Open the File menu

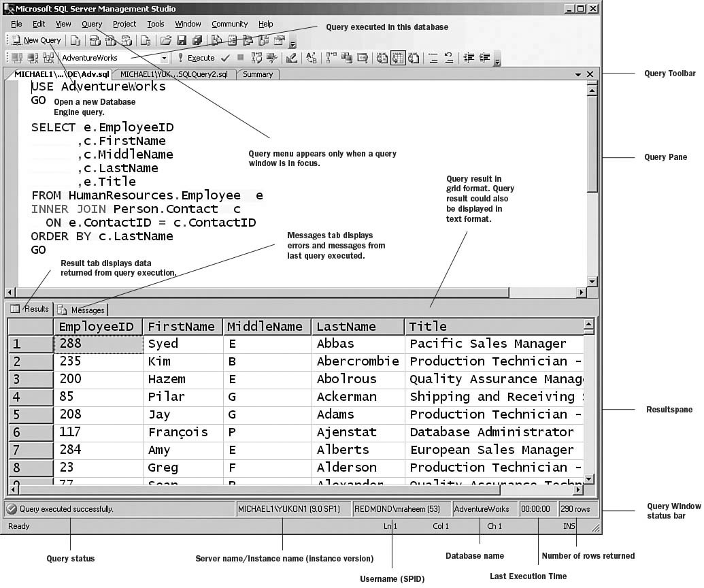[x=16, y=24]
